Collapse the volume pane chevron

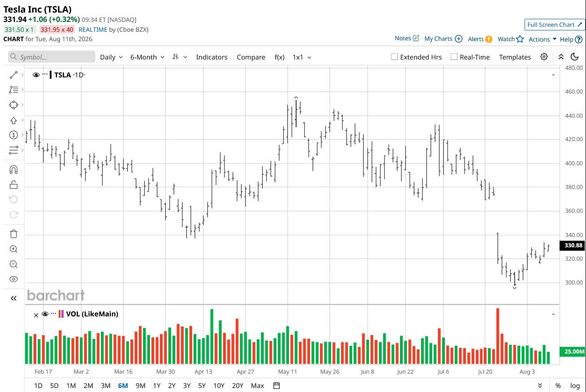coord(553,314)
